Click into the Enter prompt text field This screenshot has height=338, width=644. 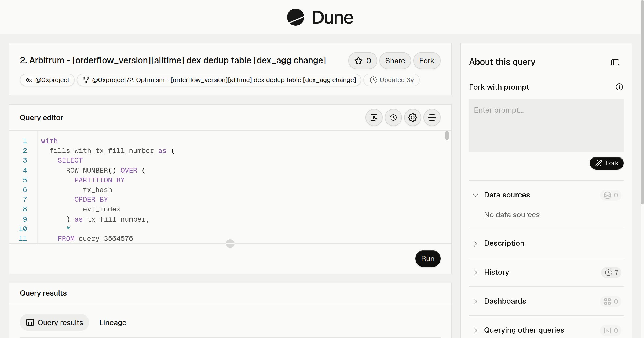(546, 126)
